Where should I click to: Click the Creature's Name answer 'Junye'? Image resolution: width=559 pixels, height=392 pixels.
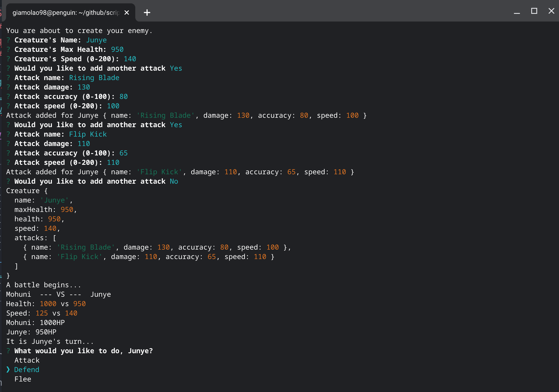[96, 40]
